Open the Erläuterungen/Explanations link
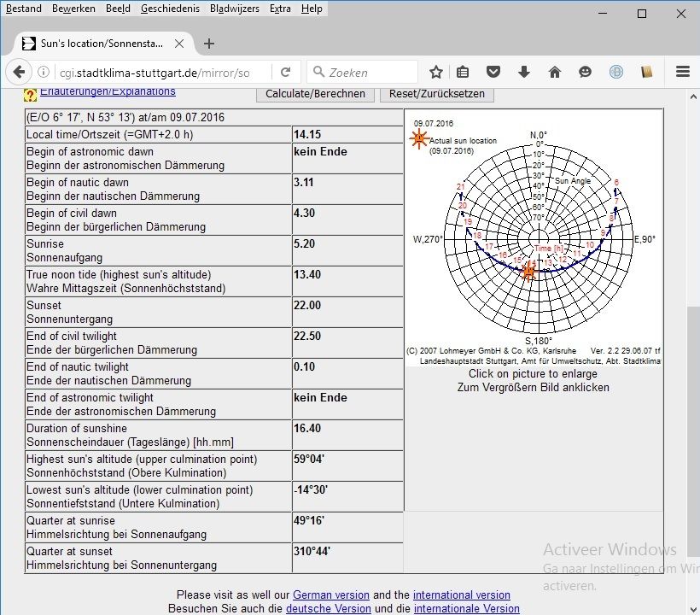 point(107,91)
